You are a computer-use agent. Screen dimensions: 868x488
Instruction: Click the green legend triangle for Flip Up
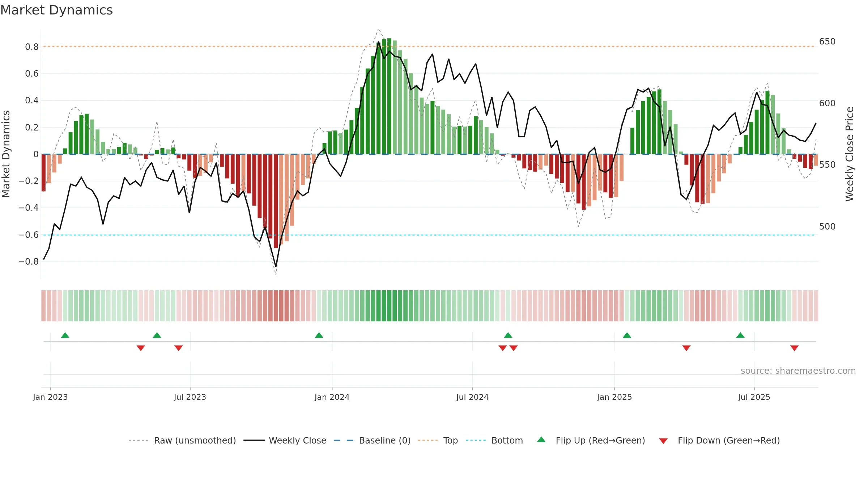[541, 440]
